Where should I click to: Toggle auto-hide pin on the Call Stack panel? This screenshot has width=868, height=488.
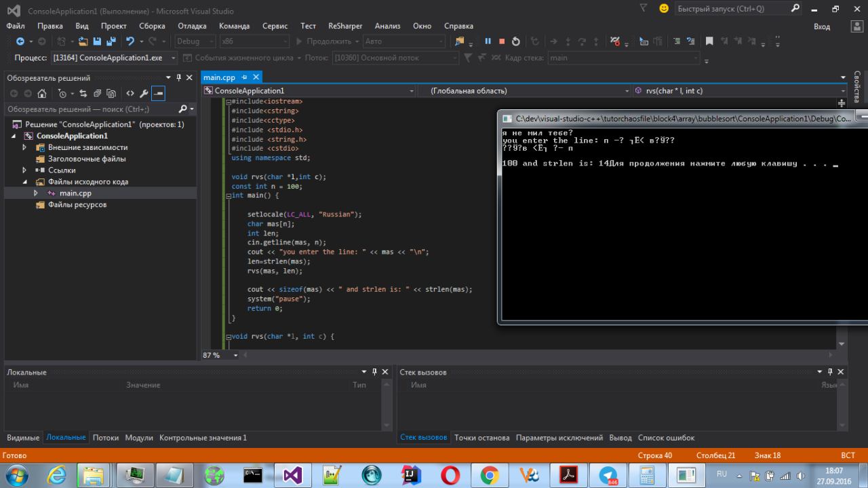point(830,372)
